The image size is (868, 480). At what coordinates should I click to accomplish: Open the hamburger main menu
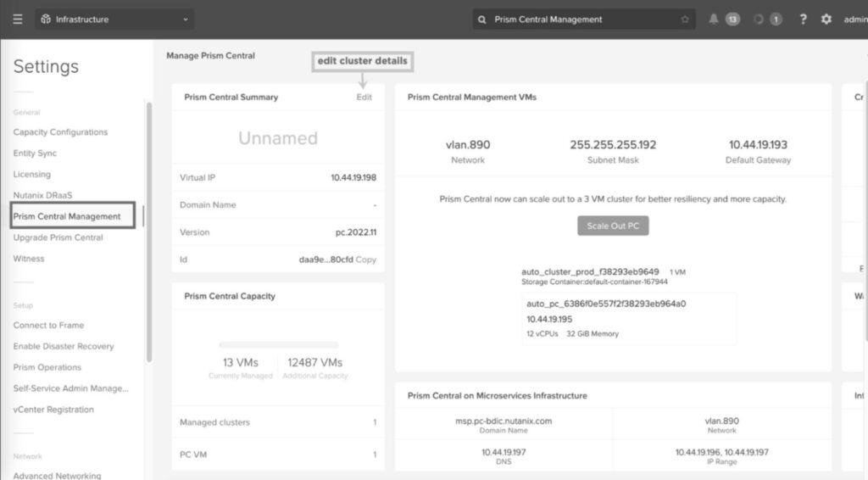pos(18,20)
